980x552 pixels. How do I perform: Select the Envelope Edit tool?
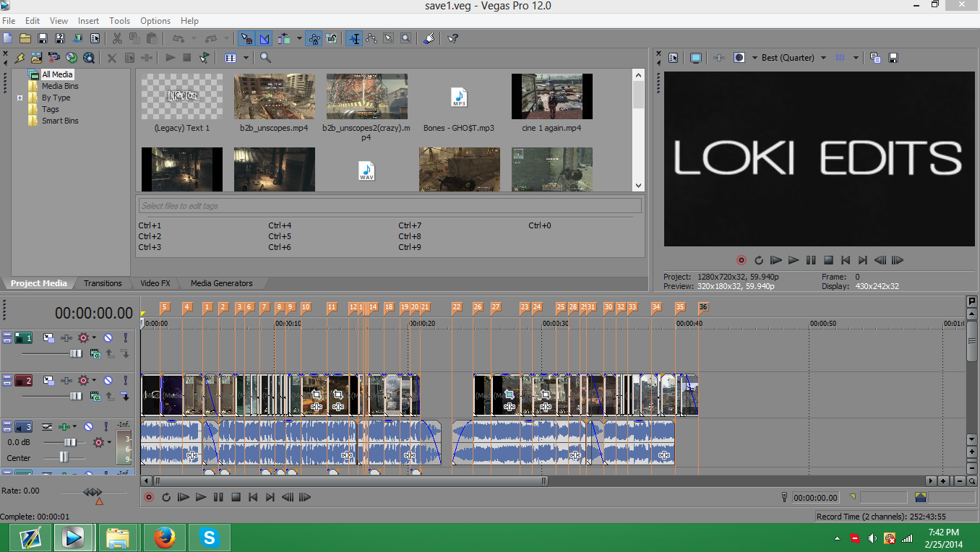(x=371, y=38)
